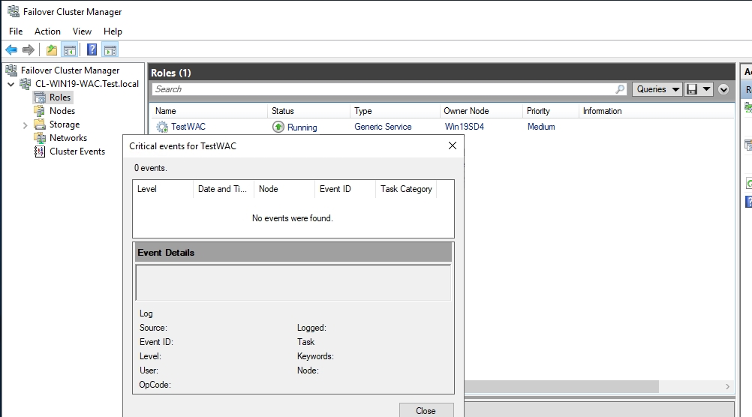Click the Storage folder icon
This screenshot has height=417, width=752.
(x=40, y=124)
